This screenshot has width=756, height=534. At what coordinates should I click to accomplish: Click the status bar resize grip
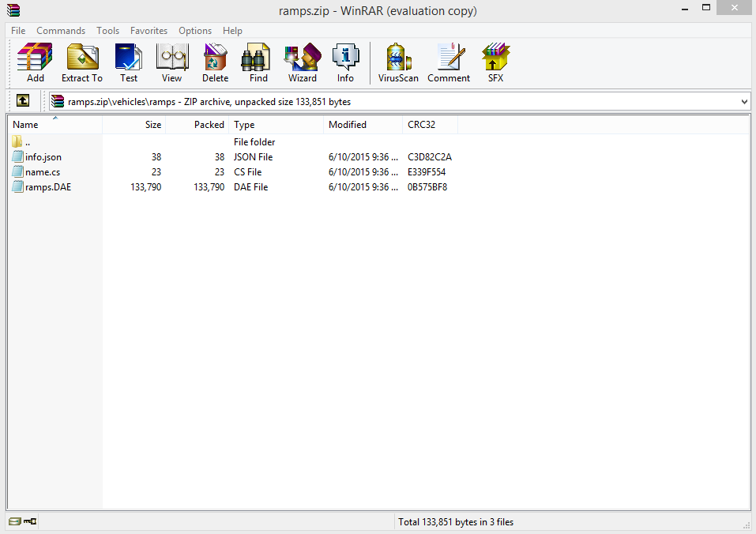747,525
